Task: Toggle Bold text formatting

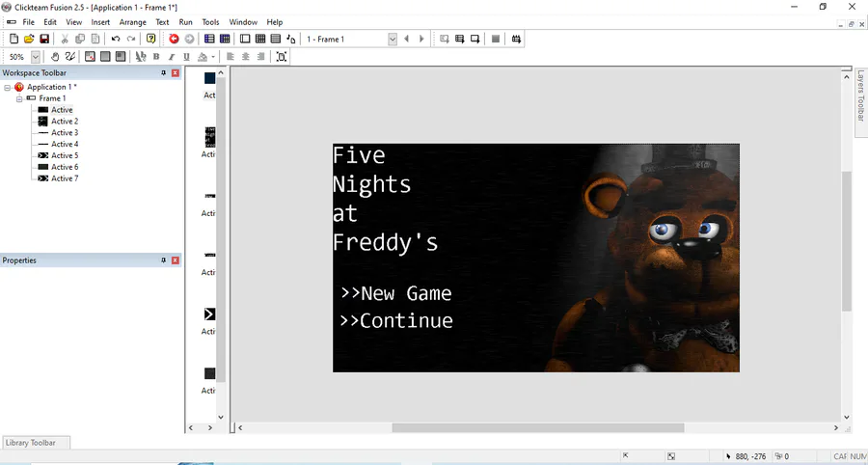Action: point(156,57)
